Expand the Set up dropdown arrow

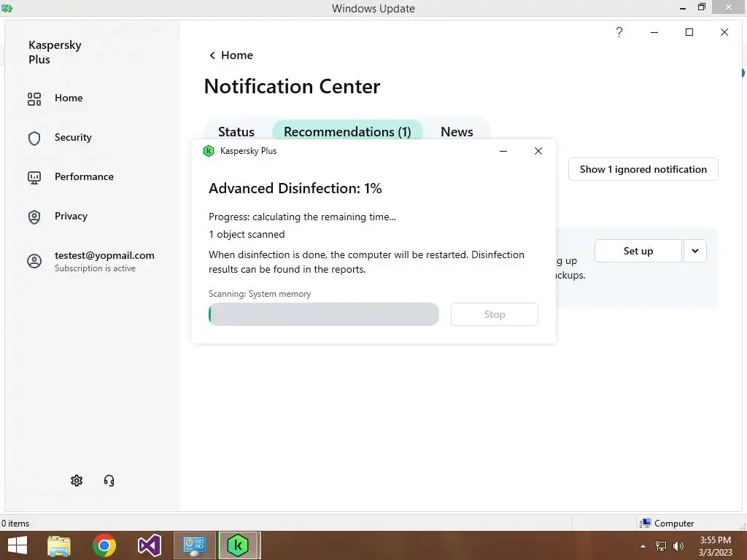tap(695, 251)
